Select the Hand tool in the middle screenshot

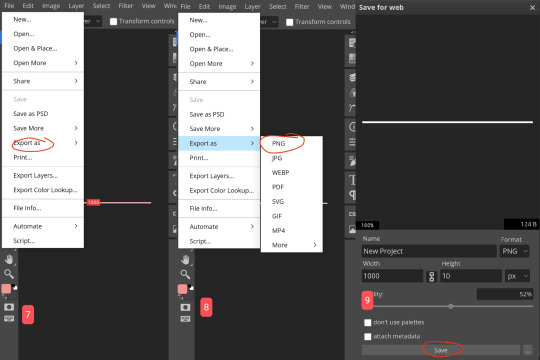coord(185,259)
